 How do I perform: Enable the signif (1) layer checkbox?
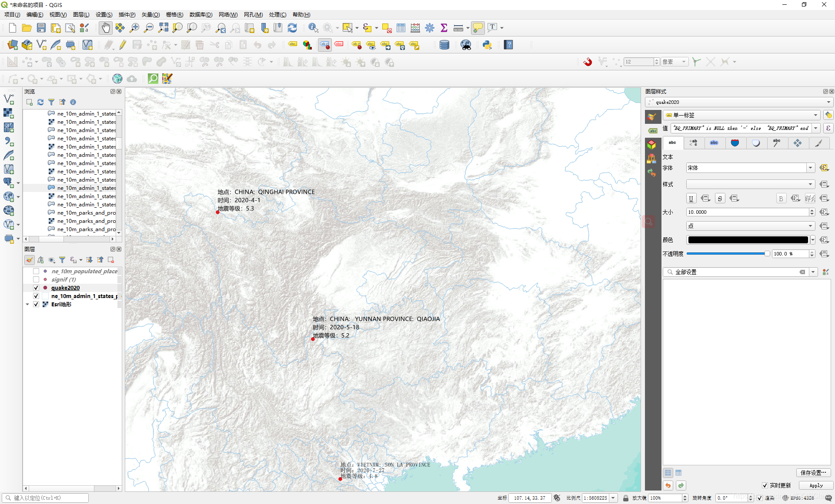[36, 279]
